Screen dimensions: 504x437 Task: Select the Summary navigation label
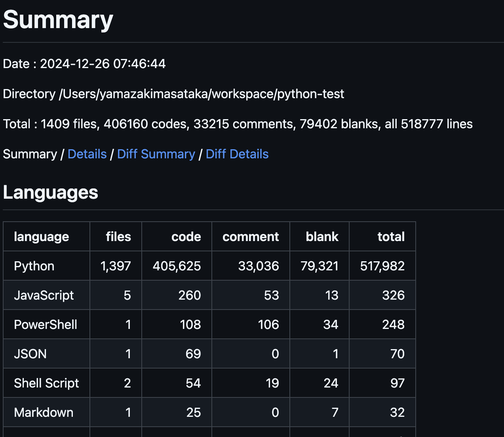pos(30,154)
